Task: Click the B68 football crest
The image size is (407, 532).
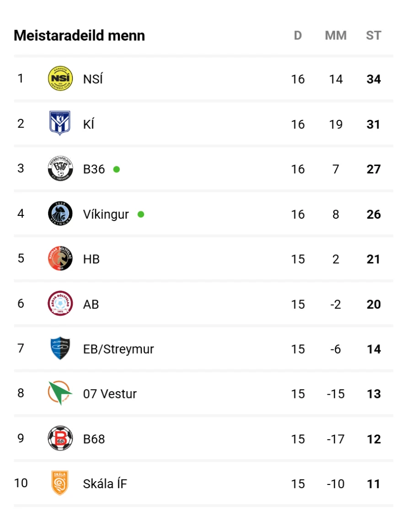Action: point(60,438)
